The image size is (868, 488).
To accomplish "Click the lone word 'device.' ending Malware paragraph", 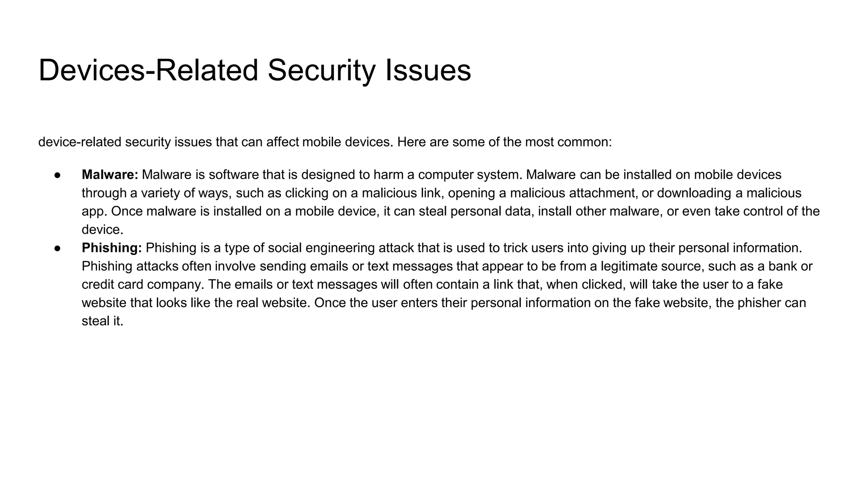I will coord(103,230).
